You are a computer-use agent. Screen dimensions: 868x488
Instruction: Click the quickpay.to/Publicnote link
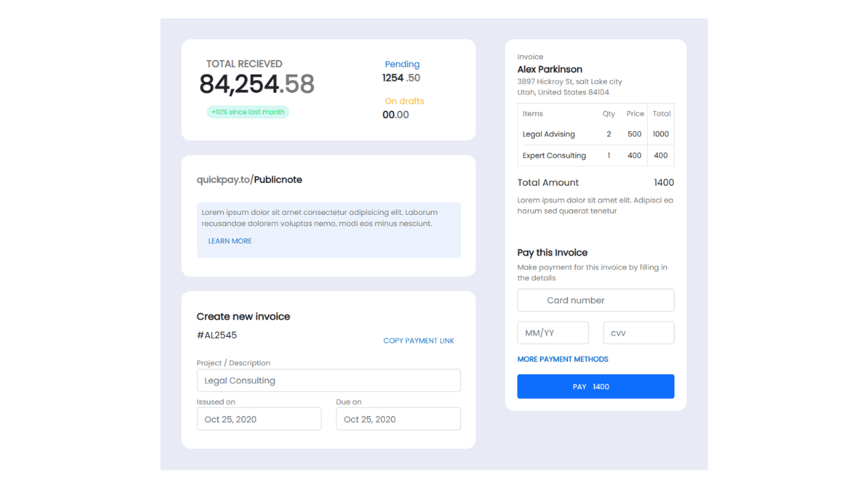pos(250,179)
